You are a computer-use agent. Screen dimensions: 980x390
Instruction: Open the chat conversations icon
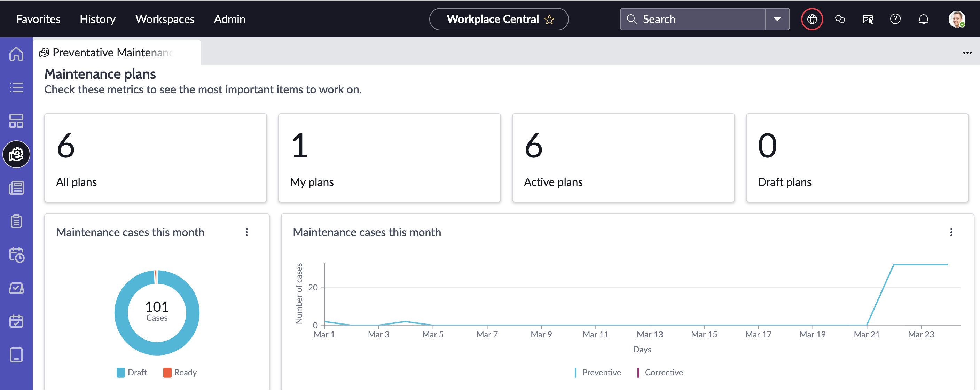click(840, 19)
